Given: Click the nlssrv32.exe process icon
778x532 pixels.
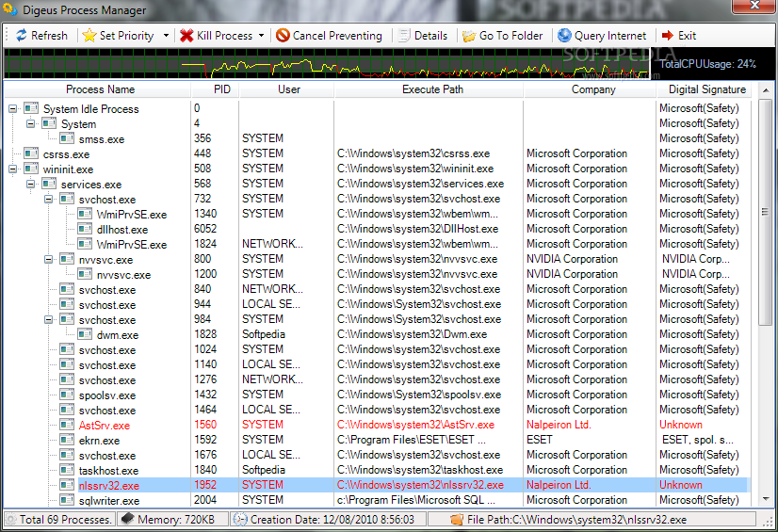Looking at the screenshot, I should point(67,485).
